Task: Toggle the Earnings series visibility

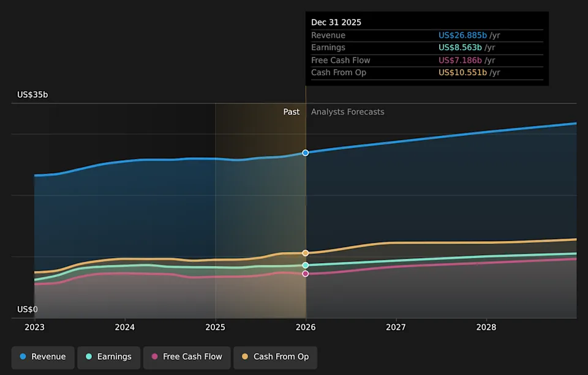Action: click(108, 357)
